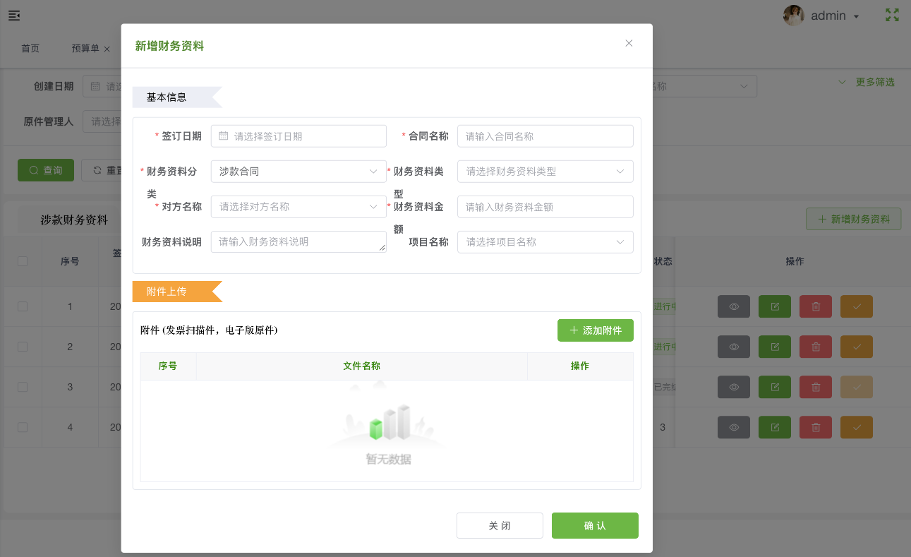
Task: Click the green 确认 button
Action: [595, 526]
